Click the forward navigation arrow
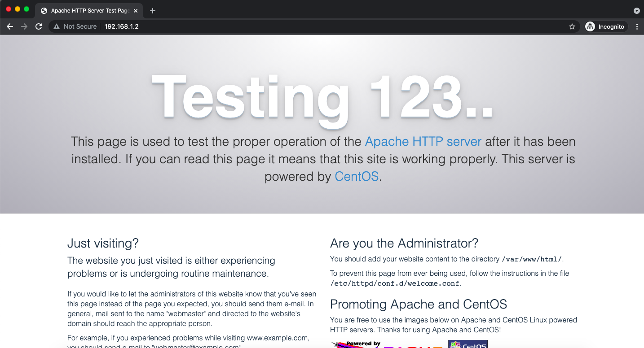The height and width of the screenshot is (348, 644). click(x=24, y=26)
